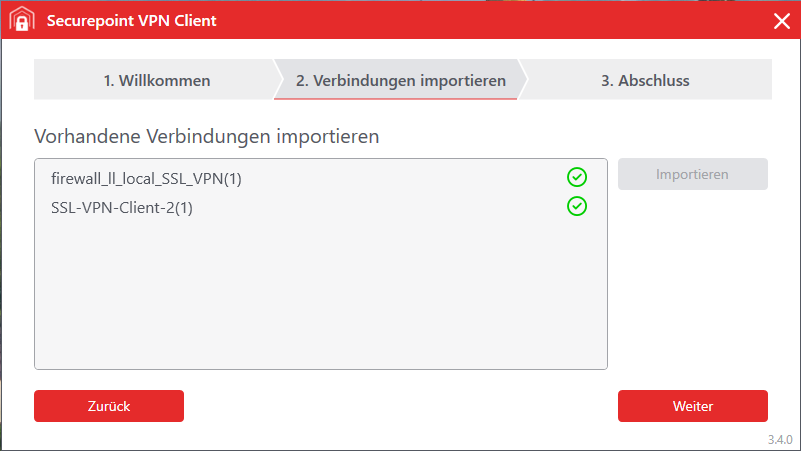
Task: Continue with the Weiter button
Action: click(692, 406)
